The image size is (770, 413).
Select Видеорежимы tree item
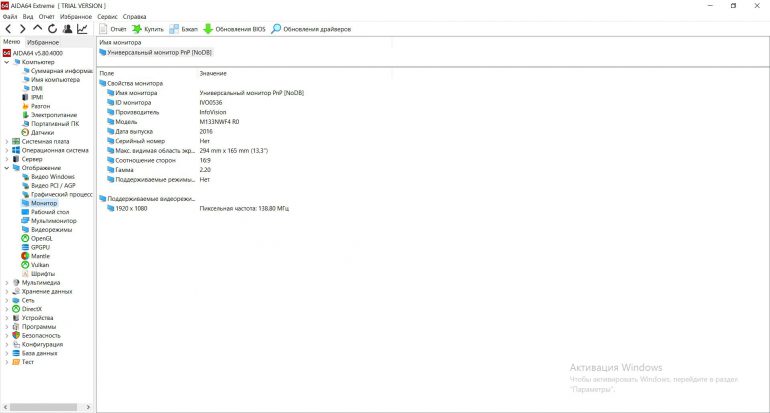pyautogui.click(x=47, y=230)
